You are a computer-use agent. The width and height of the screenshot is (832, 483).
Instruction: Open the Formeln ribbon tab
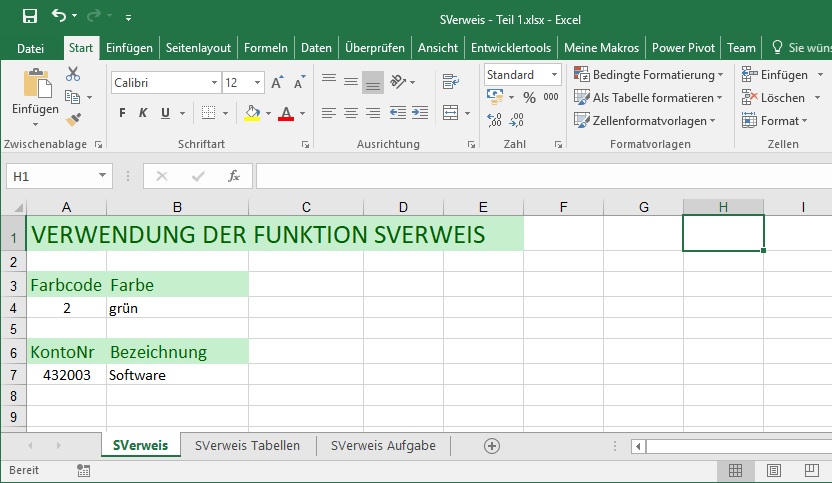(266, 47)
